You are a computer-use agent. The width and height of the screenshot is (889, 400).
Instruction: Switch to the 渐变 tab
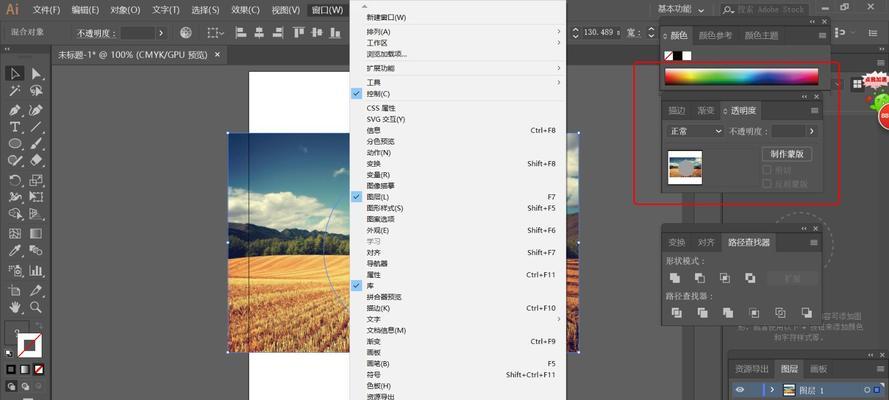(x=705, y=110)
